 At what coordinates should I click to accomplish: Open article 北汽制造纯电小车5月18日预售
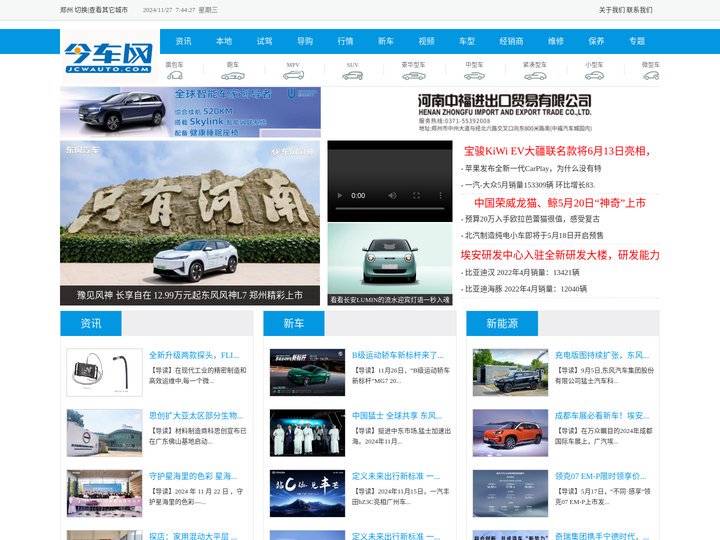click(534, 236)
